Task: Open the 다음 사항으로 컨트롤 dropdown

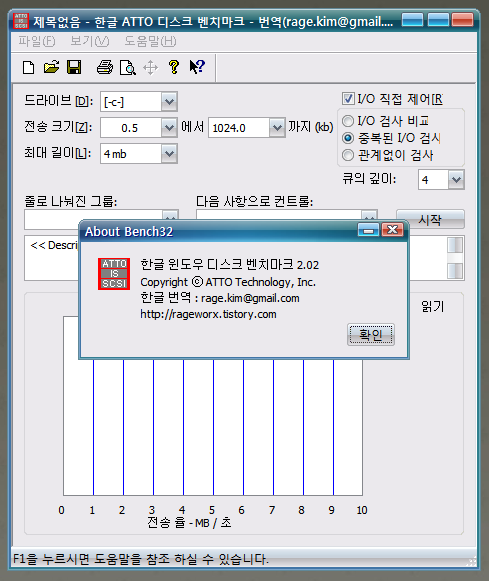Action: click(369, 216)
